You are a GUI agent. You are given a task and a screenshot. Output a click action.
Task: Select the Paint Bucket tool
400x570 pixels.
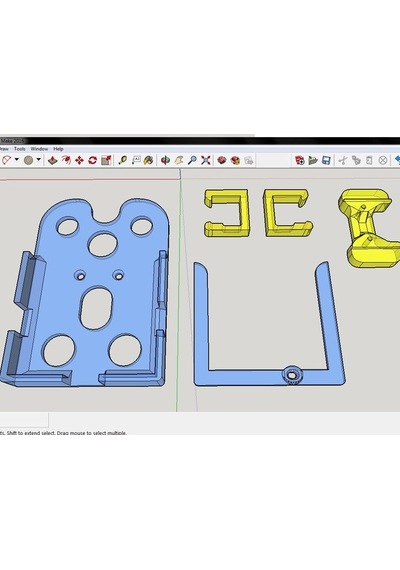pos(148,160)
